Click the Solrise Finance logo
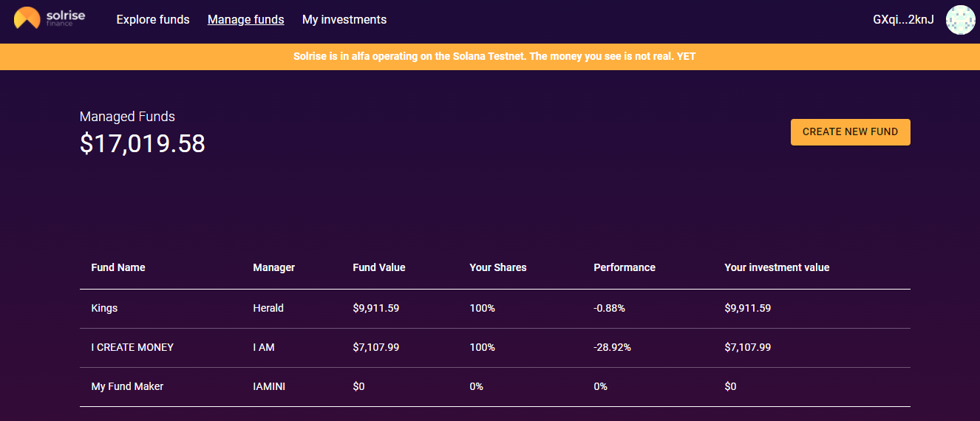Screen dimensions: 980x421 tap(50, 18)
